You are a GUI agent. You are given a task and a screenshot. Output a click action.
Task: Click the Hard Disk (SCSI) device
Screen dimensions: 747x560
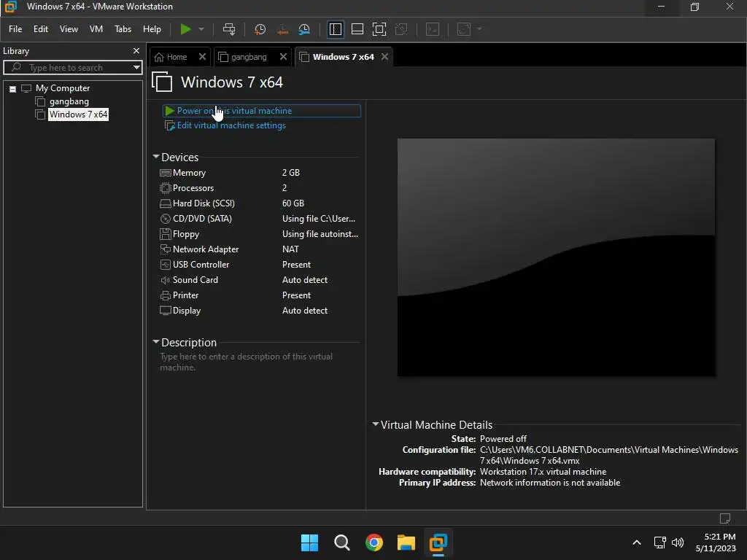(259, 203)
